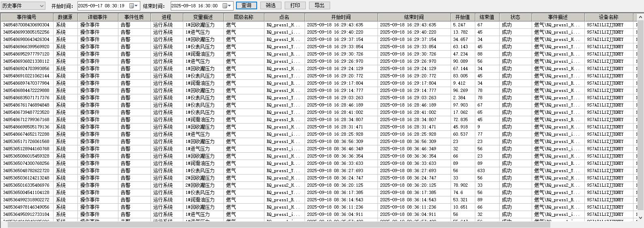The width and height of the screenshot is (644, 228).
Task: Click the 结束时间 column header
Action: 414,17
